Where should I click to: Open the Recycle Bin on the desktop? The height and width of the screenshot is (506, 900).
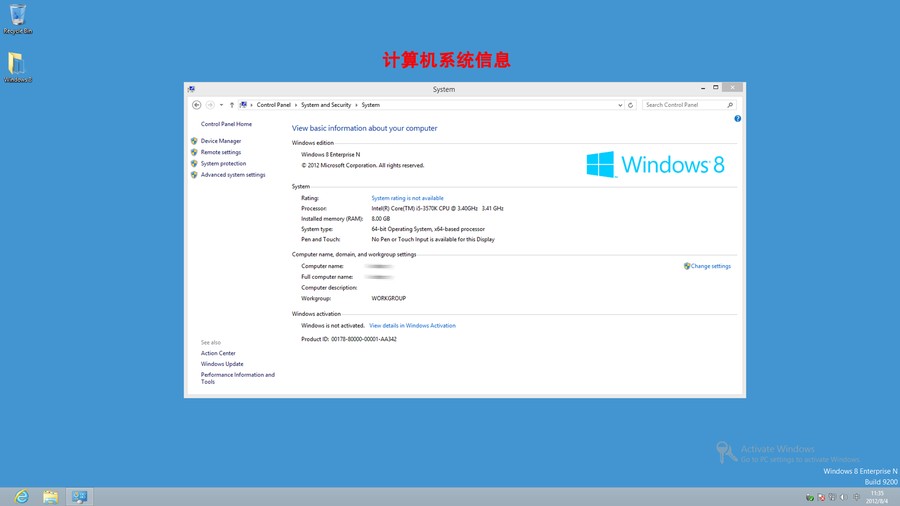pyautogui.click(x=17, y=18)
